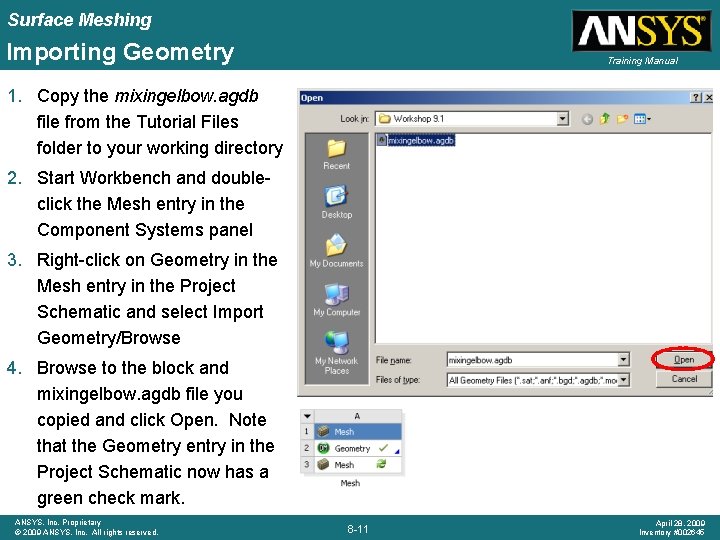Expand the Files of type dropdown

(x=623, y=380)
